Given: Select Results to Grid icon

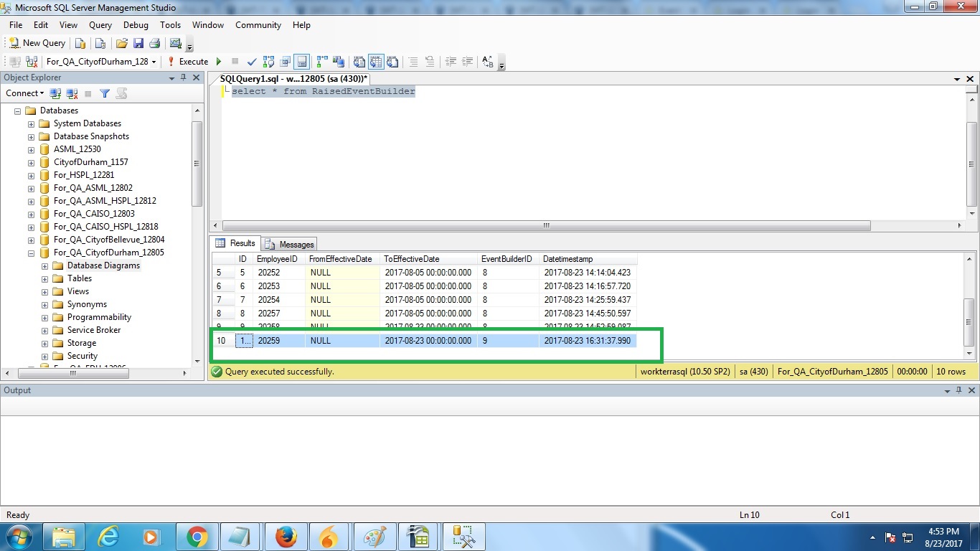Looking at the screenshot, I should (x=376, y=62).
